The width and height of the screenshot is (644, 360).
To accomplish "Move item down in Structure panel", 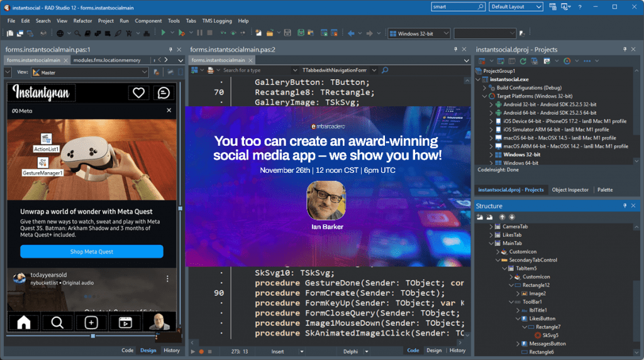I will tap(512, 217).
